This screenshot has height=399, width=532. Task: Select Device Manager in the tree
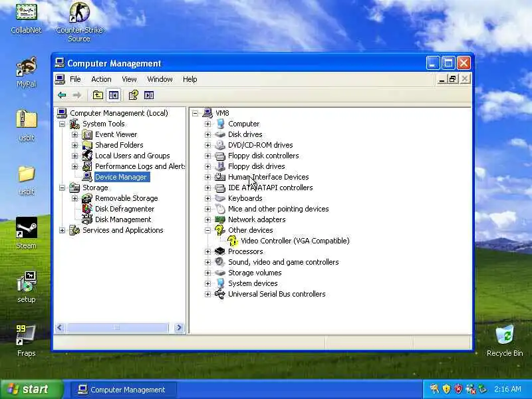121,177
